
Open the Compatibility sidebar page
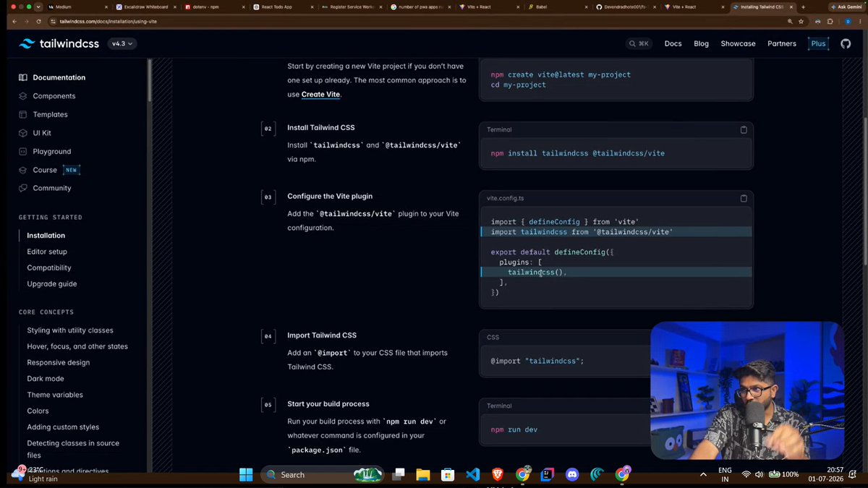49,267
